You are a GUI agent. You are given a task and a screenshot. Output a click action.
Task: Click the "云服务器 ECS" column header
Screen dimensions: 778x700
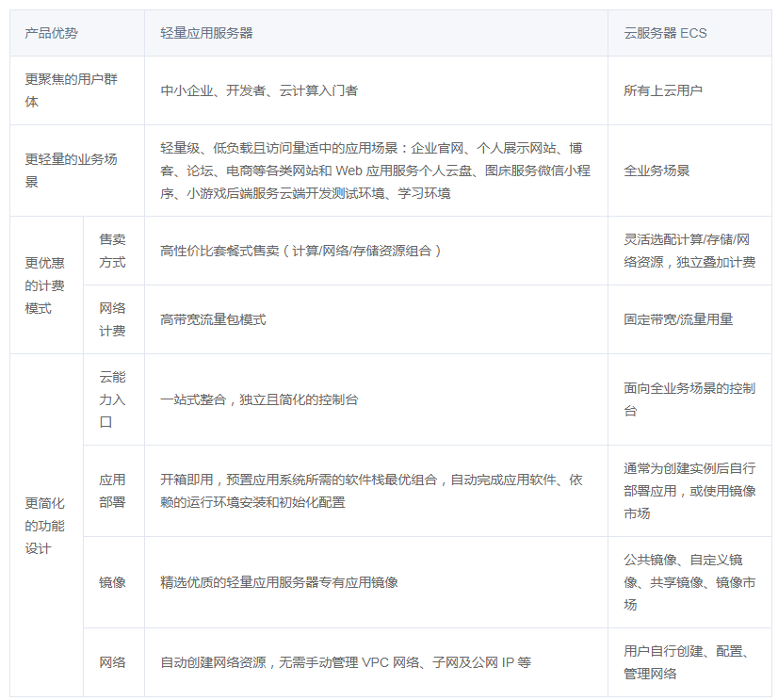point(689,33)
